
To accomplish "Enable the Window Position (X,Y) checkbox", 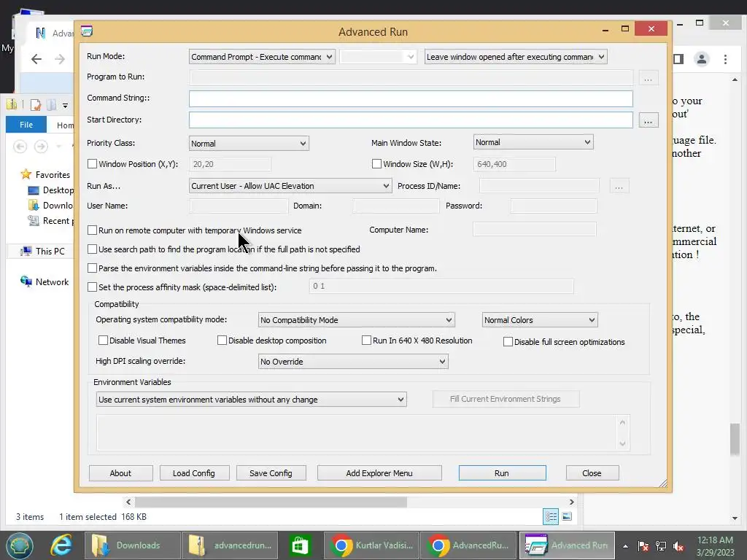I will (x=92, y=164).
